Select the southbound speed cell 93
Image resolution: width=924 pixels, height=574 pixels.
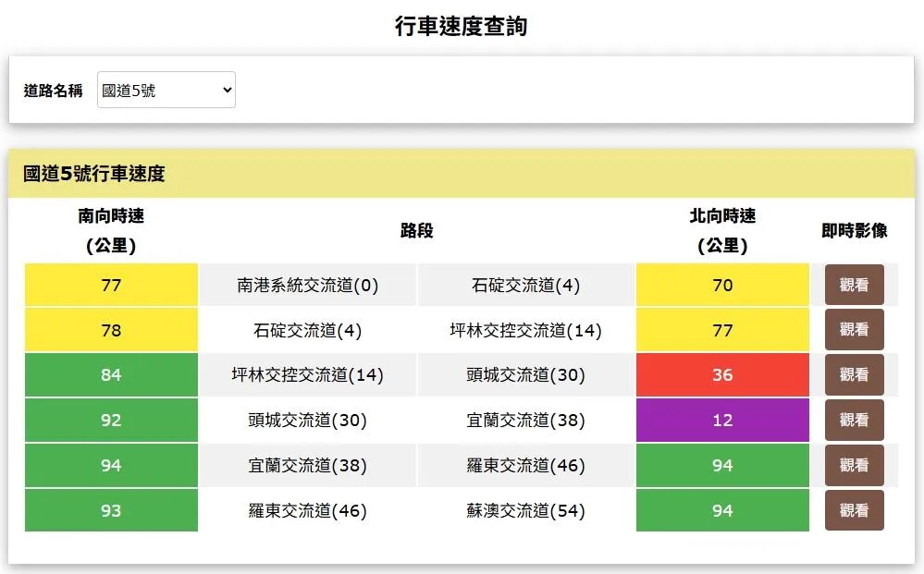point(111,510)
